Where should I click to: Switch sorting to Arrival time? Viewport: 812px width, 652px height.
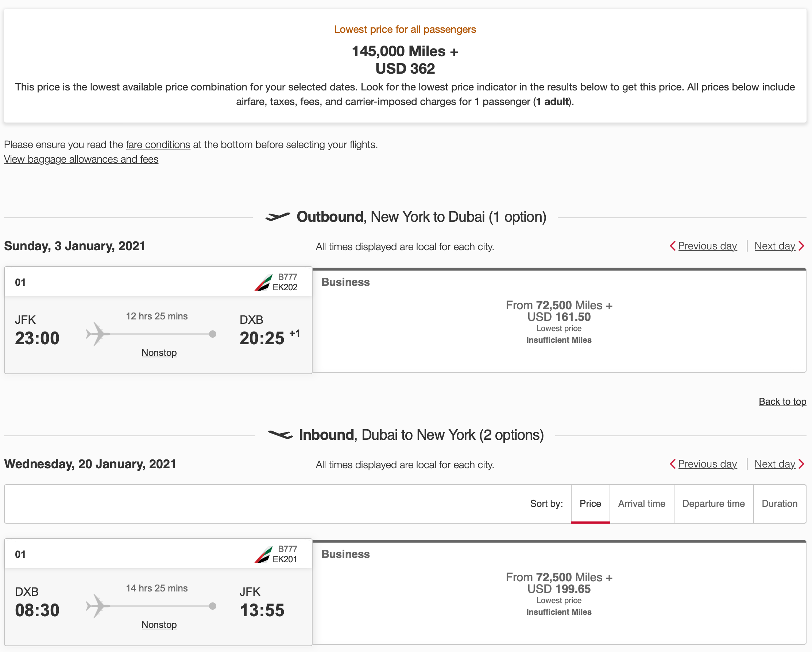pyautogui.click(x=641, y=503)
